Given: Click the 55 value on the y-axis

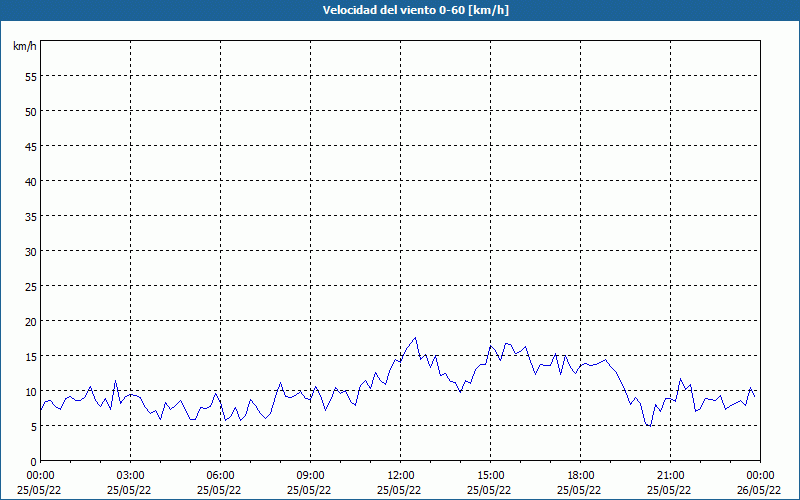Looking at the screenshot, I should click(x=31, y=76).
